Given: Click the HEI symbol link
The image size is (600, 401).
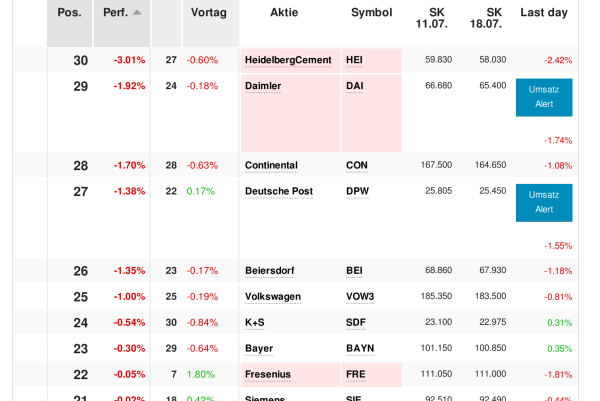Looking at the screenshot, I should coord(354,60).
